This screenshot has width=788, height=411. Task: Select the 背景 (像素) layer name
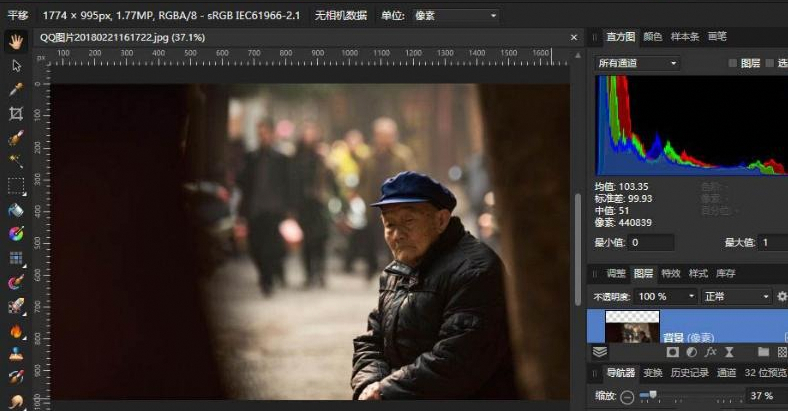point(688,337)
